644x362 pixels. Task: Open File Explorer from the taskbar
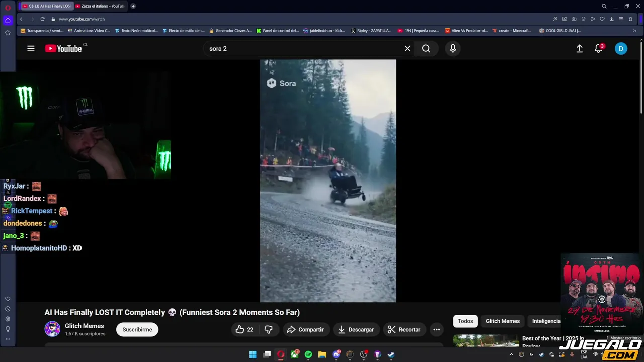tap(322, 354)
